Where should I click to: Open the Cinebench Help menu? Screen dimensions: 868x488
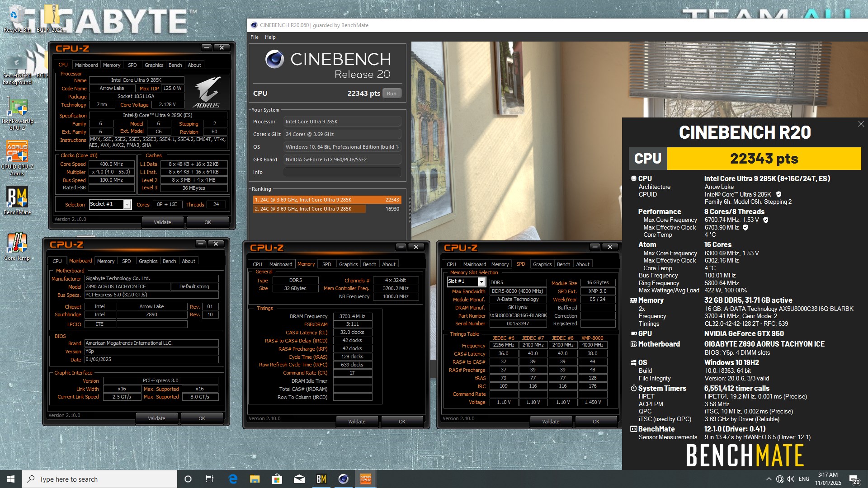270,37
